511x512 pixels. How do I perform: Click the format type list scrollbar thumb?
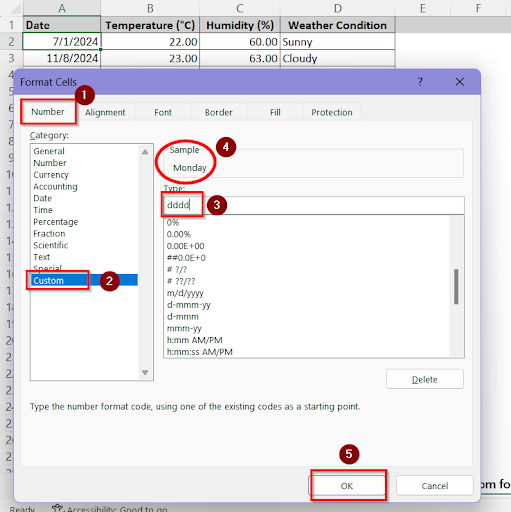(456, 287)
